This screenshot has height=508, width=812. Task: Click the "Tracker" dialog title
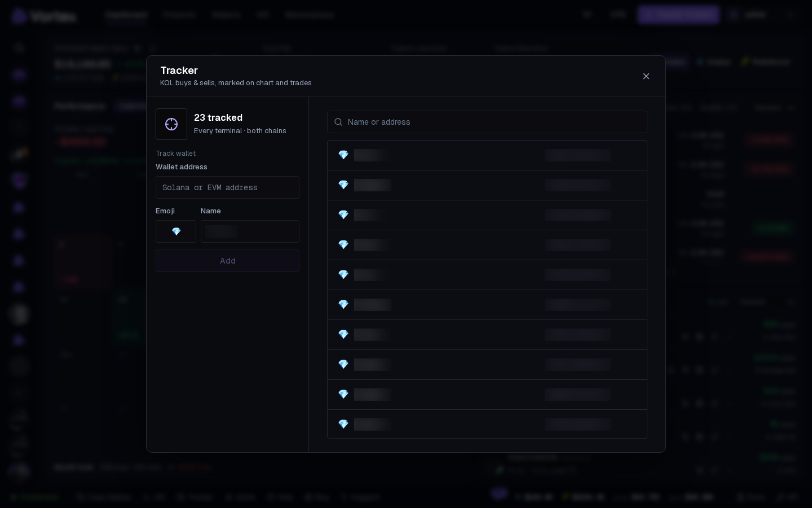pyautogui.click(x=179, y=71)
